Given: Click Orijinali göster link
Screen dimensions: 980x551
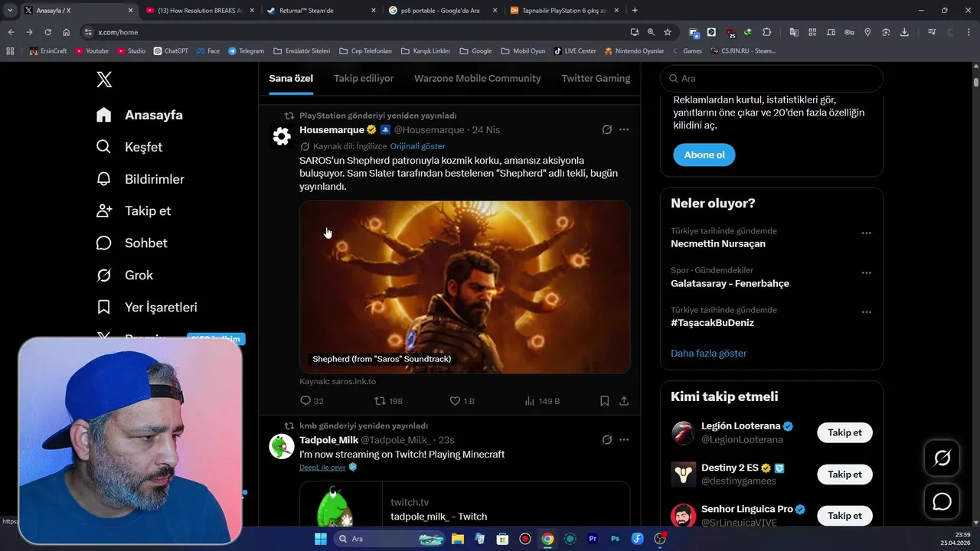Looking at the screenshot, I should [417, 146].
